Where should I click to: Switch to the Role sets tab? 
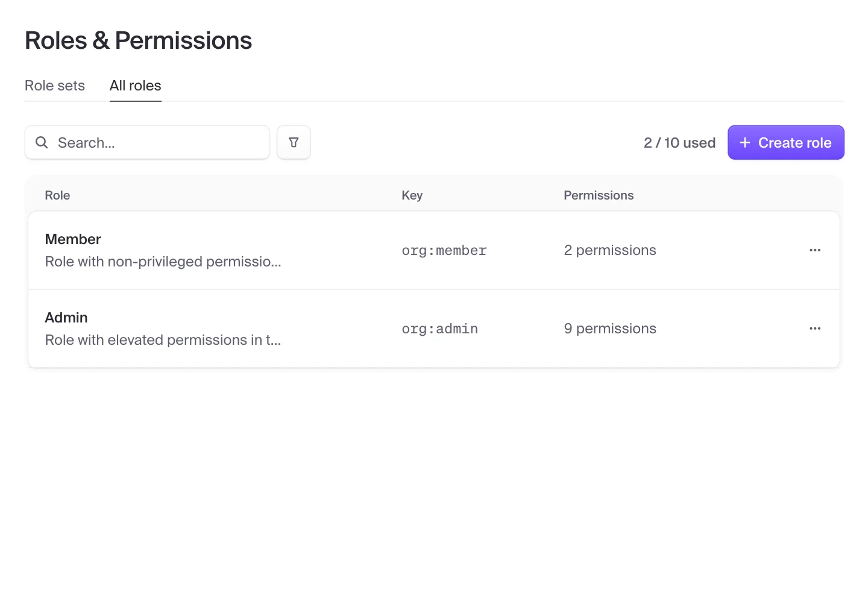(x=55, y=86)
